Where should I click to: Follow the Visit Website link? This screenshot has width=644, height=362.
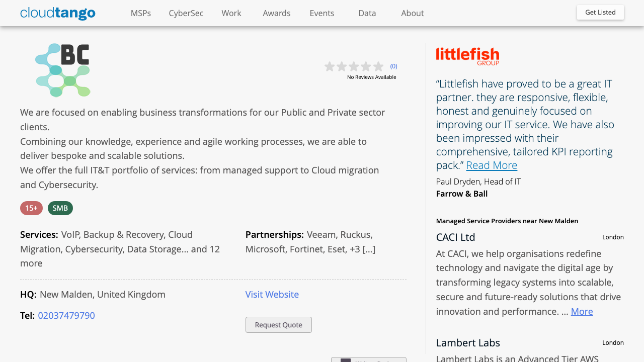point(272,294)
